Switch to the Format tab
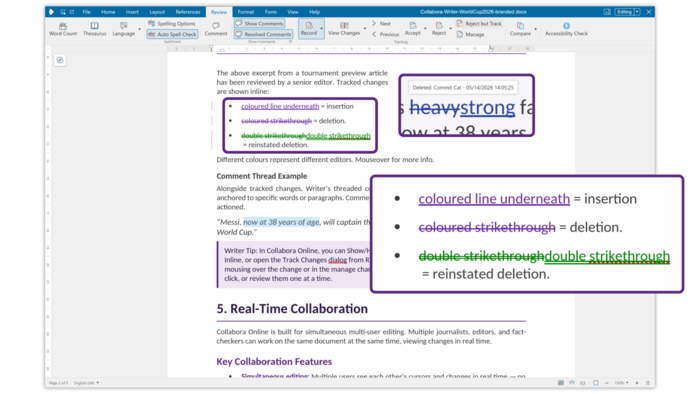700x394 pixels. click(x=246, y=12)
